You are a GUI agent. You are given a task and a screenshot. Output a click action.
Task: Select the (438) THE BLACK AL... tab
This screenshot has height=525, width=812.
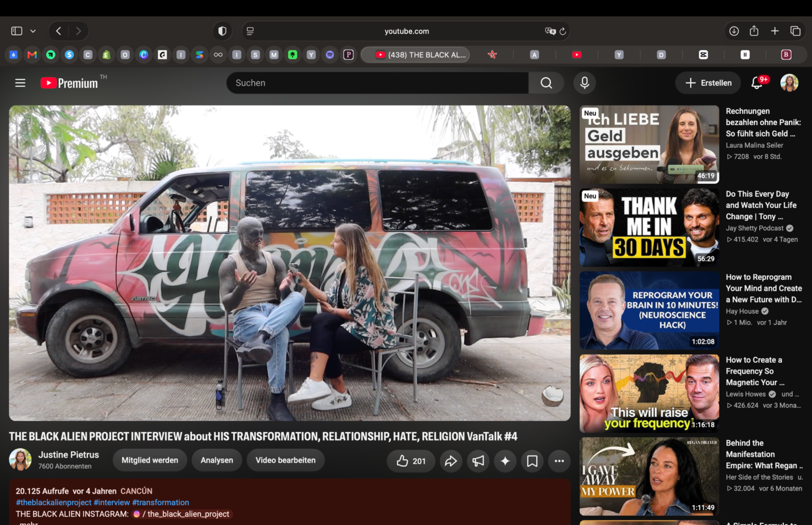[x=415, y=55]
